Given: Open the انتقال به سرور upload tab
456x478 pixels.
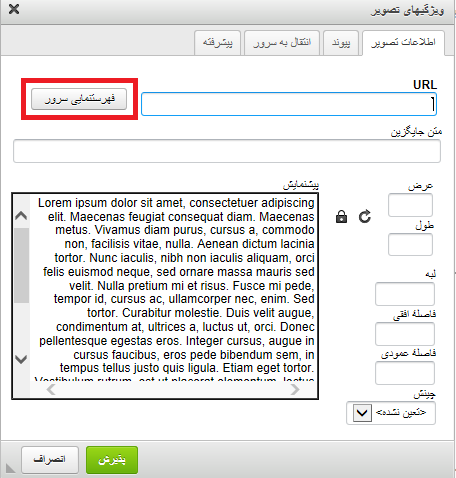Looking at the screenshot, I should coord(282,43).
